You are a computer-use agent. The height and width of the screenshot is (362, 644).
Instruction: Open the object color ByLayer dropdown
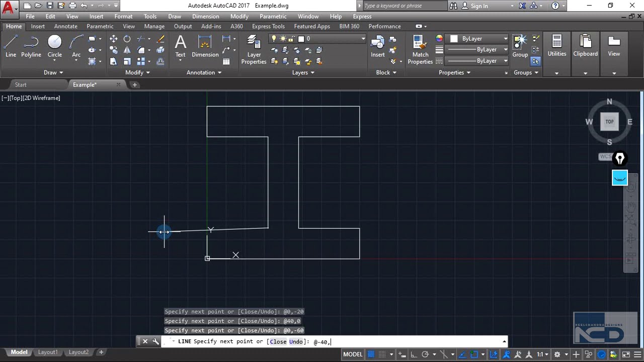pos(505,39)
